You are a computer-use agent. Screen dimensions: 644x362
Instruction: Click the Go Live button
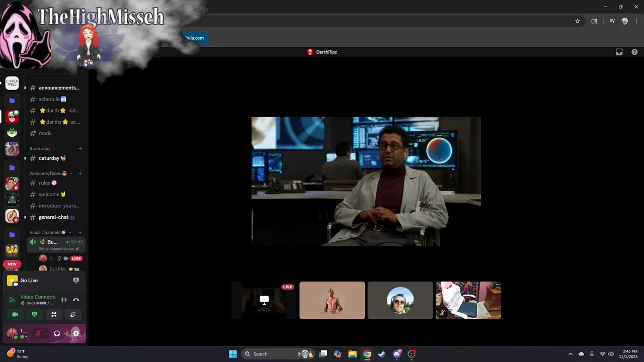click(29, 281)
